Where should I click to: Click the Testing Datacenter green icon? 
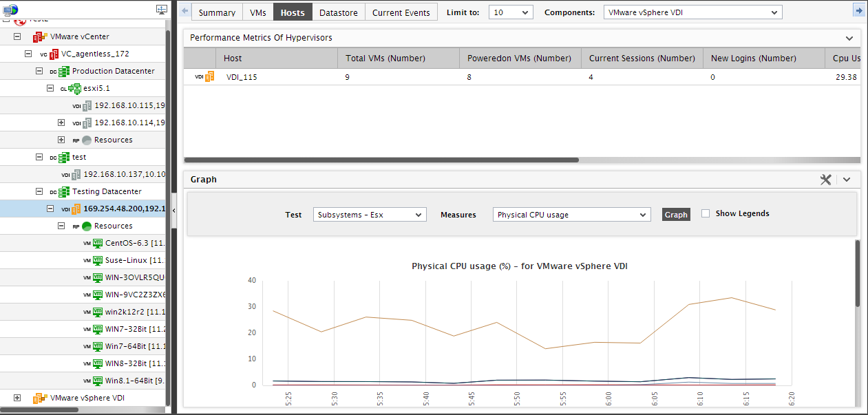point(64,191)
